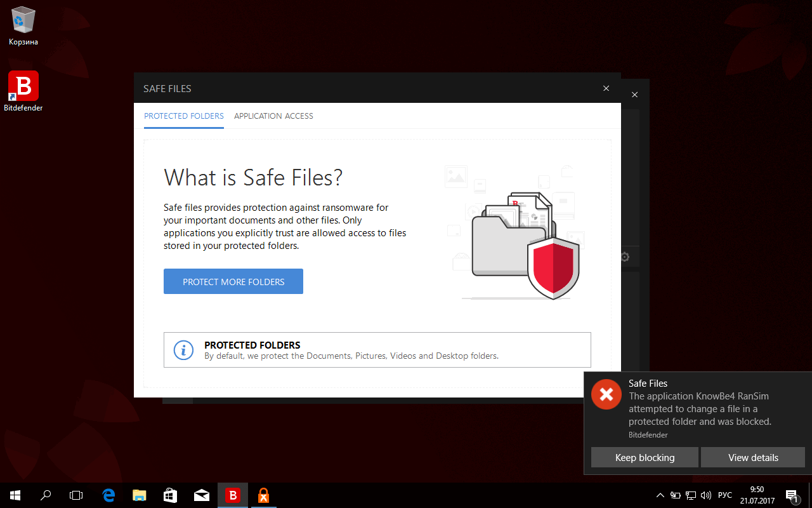Open the orange Safe Files lock icon in taskbar
This screenshot has height=508, width=812.
click(263, 495)
